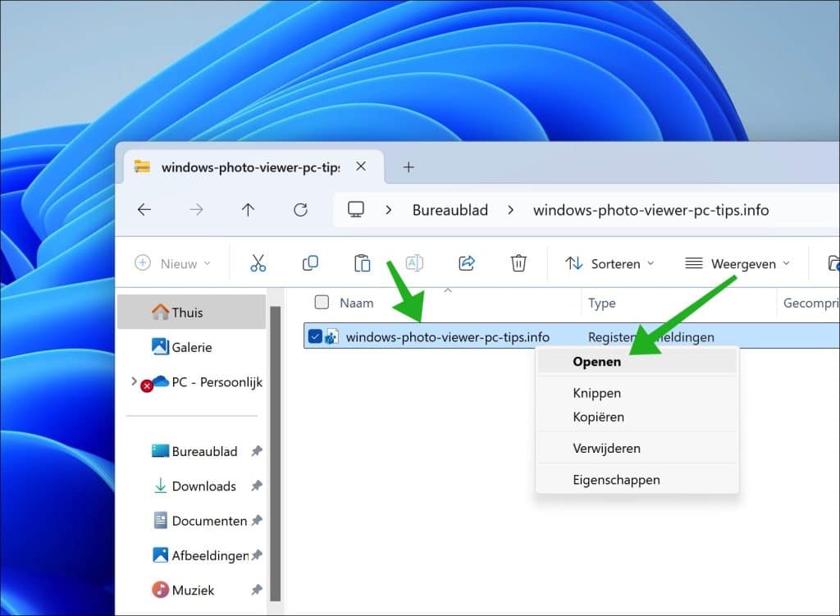Click the Cut scissors icon

click(x=258, y=263)
